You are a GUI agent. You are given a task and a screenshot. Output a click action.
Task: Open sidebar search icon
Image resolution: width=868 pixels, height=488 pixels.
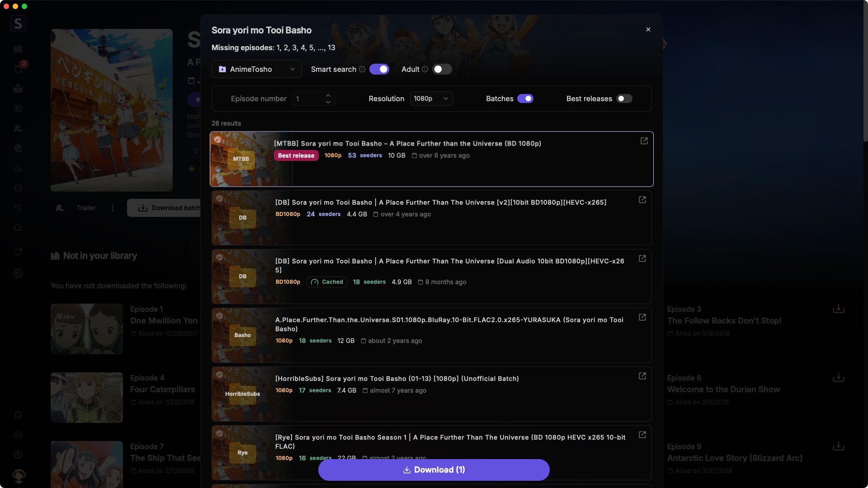[18, 228]
